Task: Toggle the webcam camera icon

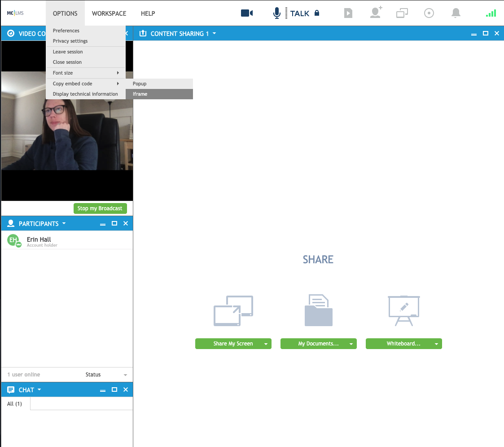Action: (246, 13)
